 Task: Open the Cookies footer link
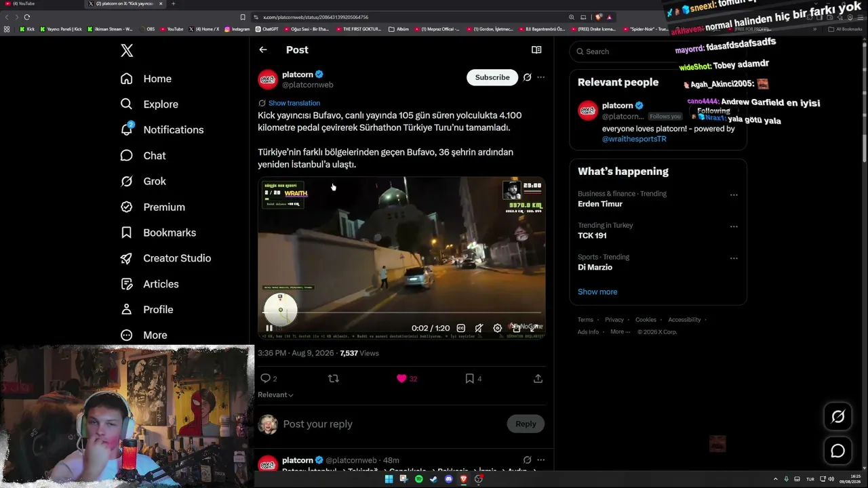pos(646,320)
